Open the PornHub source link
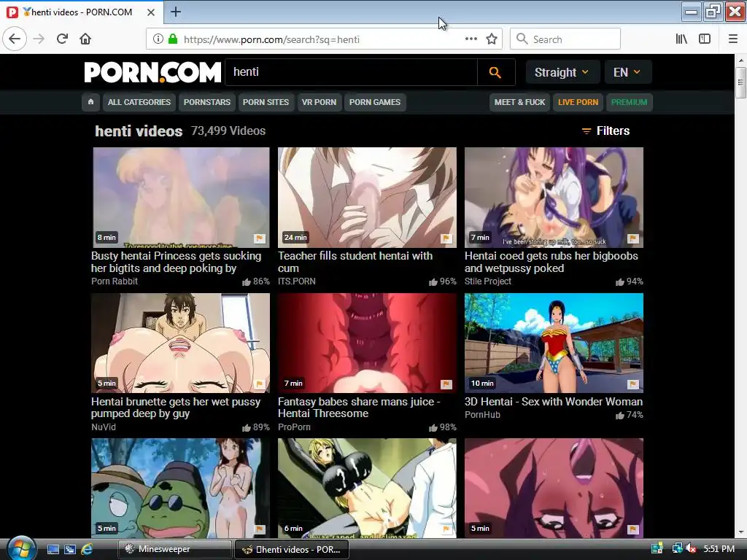Screen dimensions: 747x560 pos(482,415)
